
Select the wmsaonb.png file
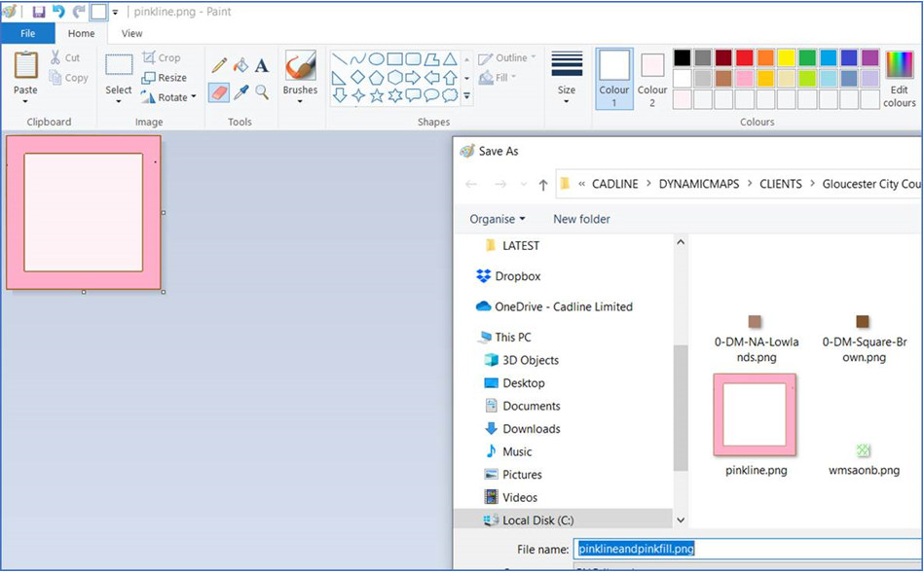[x=864, y=460]
